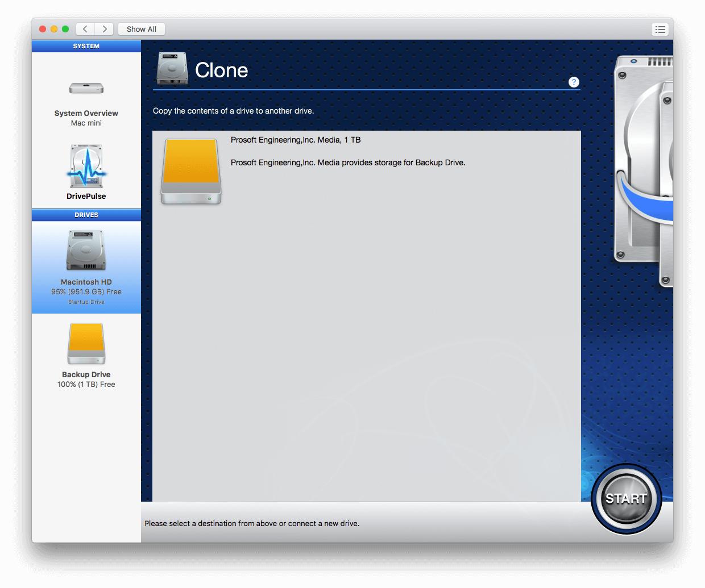Click the Prosoft Engineering,Inc. Media 1 TB label
Image resolution: width=705 pixels, height=588 pixels.
[x=296, y=140]
